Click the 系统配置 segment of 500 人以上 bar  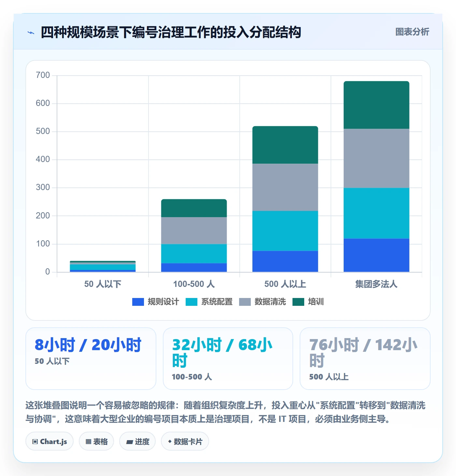285,231
